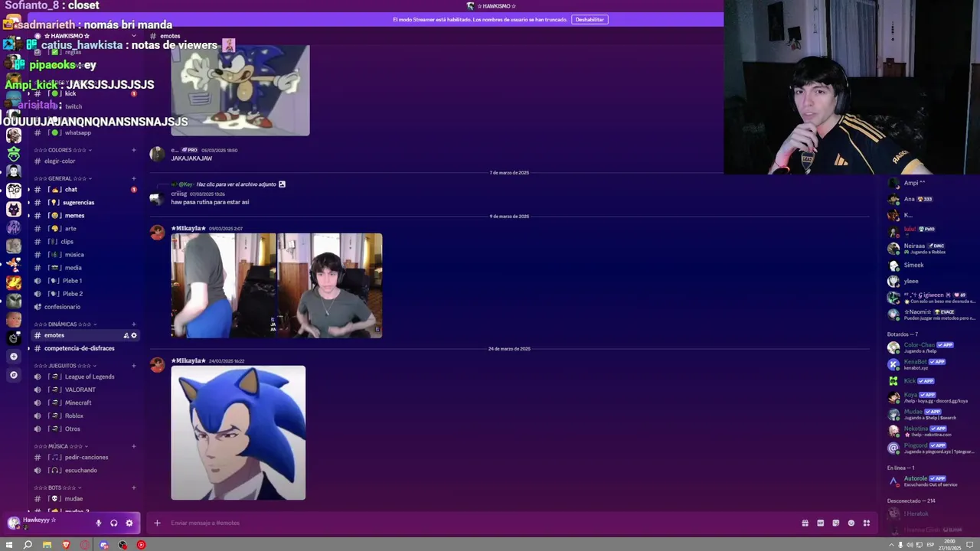Open user settings gear beside Hawkeyyy
This screenshot has height=551, width=980.
(x=129, y=523)
